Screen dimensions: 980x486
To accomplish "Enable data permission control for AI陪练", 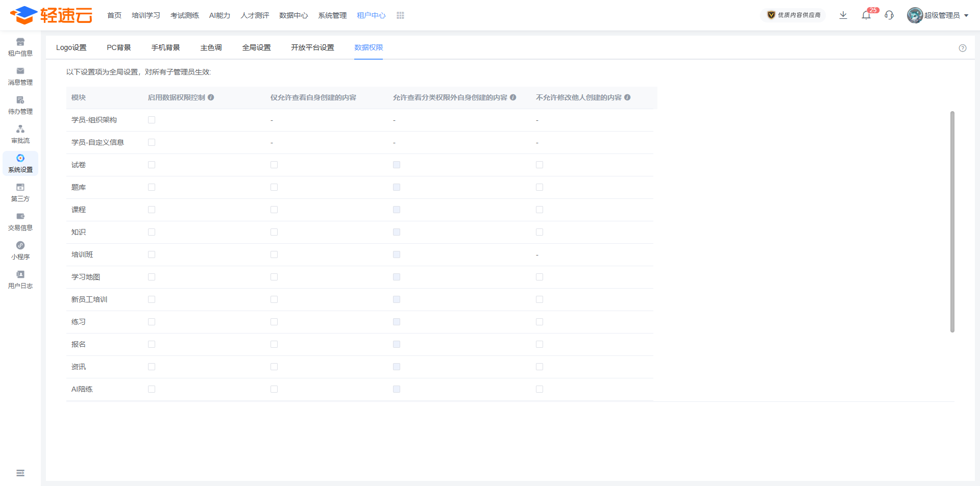I will coord(152,389).
